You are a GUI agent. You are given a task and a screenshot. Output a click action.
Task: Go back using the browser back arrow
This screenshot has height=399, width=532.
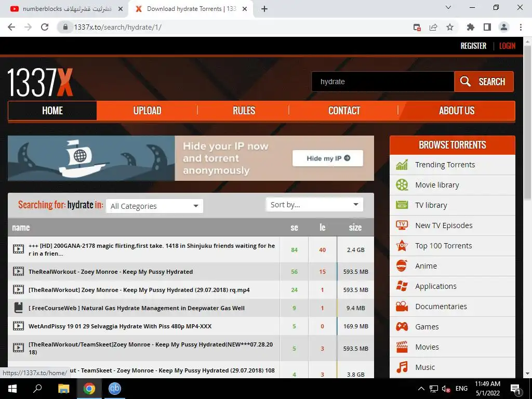click(11, 27)
